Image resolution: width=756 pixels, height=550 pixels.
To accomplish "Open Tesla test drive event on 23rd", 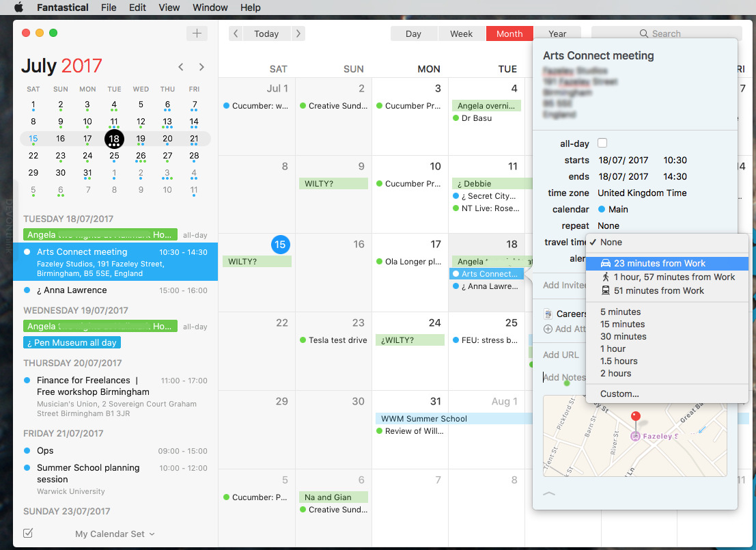I will (334, 340).
